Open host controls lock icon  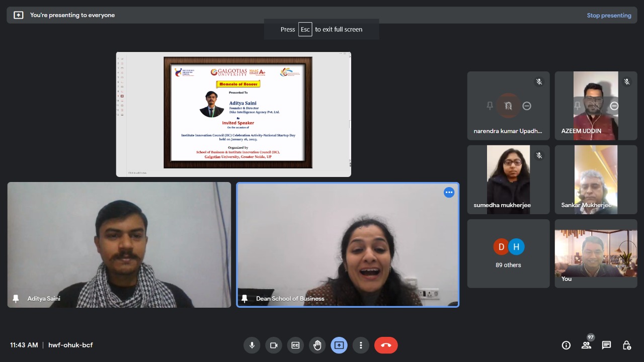click(626, 345)
